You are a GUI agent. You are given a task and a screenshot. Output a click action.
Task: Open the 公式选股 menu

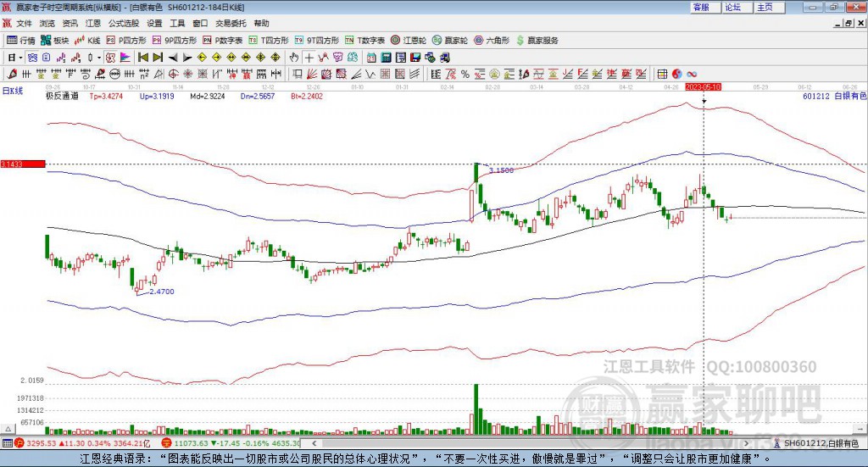tap(124, 23)
